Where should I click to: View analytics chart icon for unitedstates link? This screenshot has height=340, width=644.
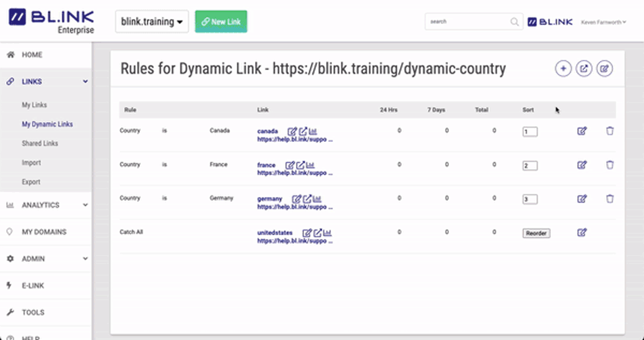coord(328,232)
